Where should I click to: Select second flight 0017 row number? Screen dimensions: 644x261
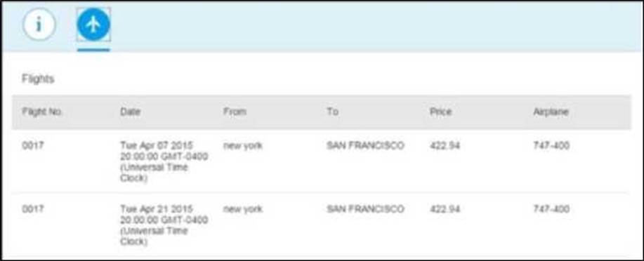pos(33,209)
